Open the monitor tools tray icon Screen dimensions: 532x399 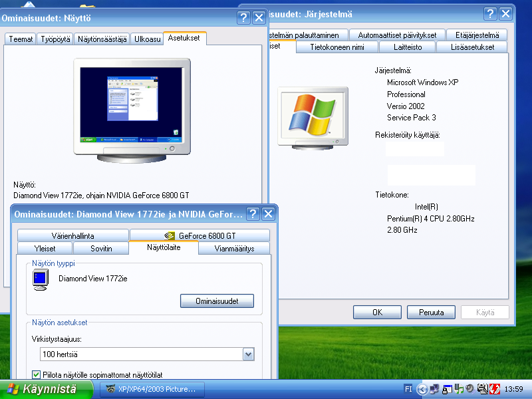tap(482, 389)
